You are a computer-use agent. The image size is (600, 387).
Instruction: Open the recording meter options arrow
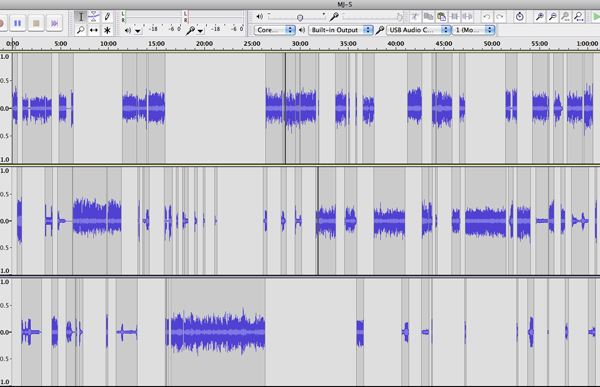click(x=200, y=31)
